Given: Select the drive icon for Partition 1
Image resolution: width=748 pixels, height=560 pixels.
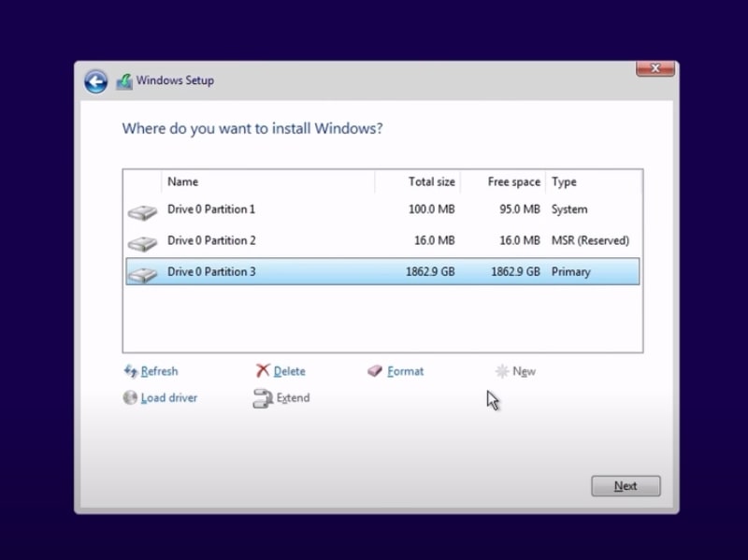Looking at the screenshot, I should (x=142, y=212).
